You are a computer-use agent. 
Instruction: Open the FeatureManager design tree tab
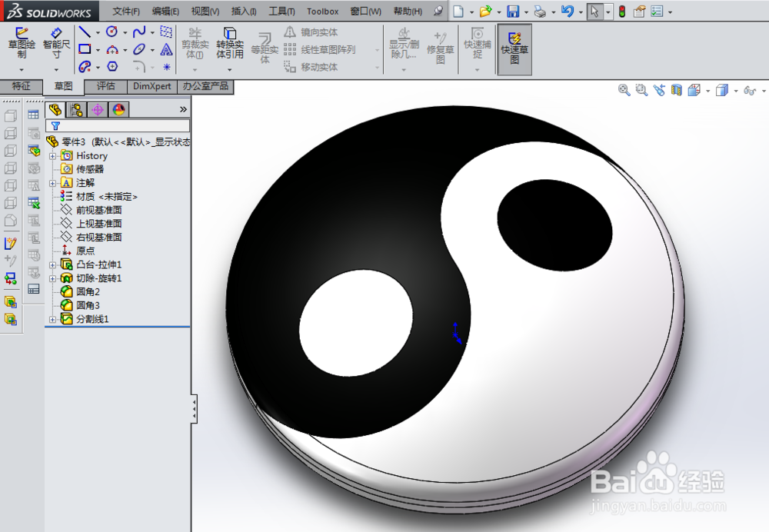(55, 109)
